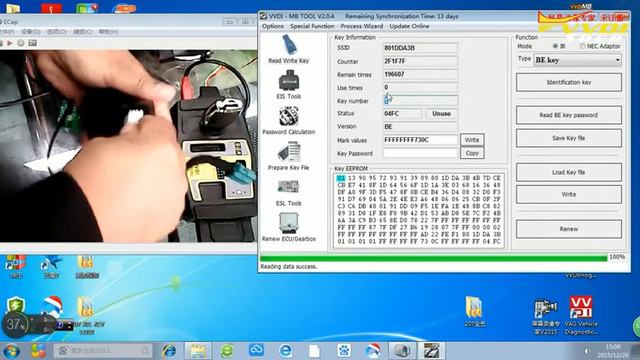Click the ECap camera taskbar button
640x360 pixels.
pos(402,351)
